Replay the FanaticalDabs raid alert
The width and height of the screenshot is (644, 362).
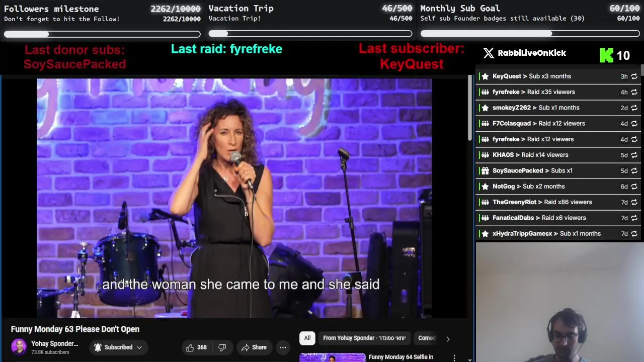634,218
